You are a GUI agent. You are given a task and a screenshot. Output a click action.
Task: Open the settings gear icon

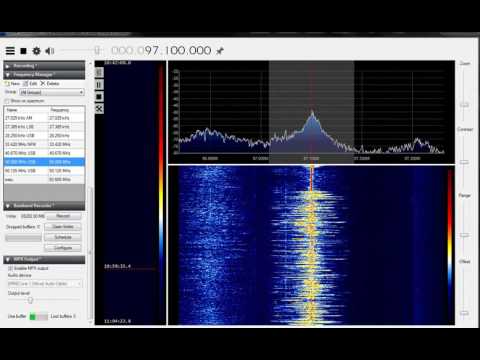(x=36, y=51)
